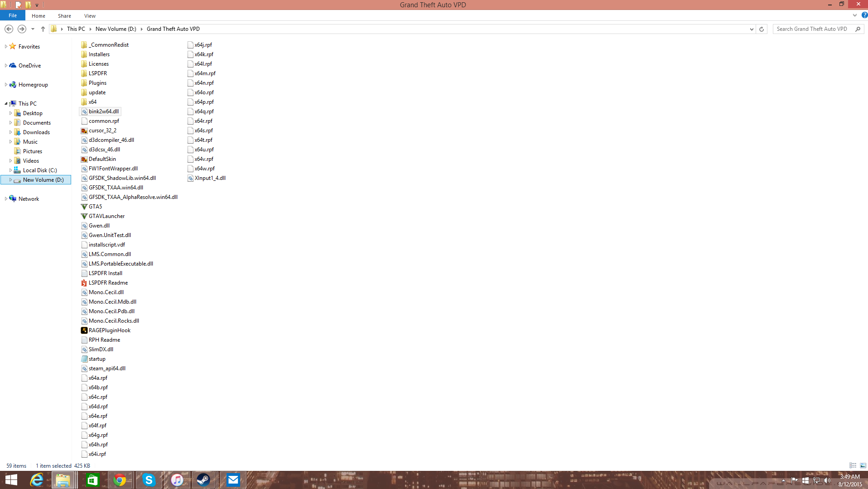Select the file Mono.Cecil.Rocks.dll
The width and height of the screenshot is (868, 489).
pos(110,321)
